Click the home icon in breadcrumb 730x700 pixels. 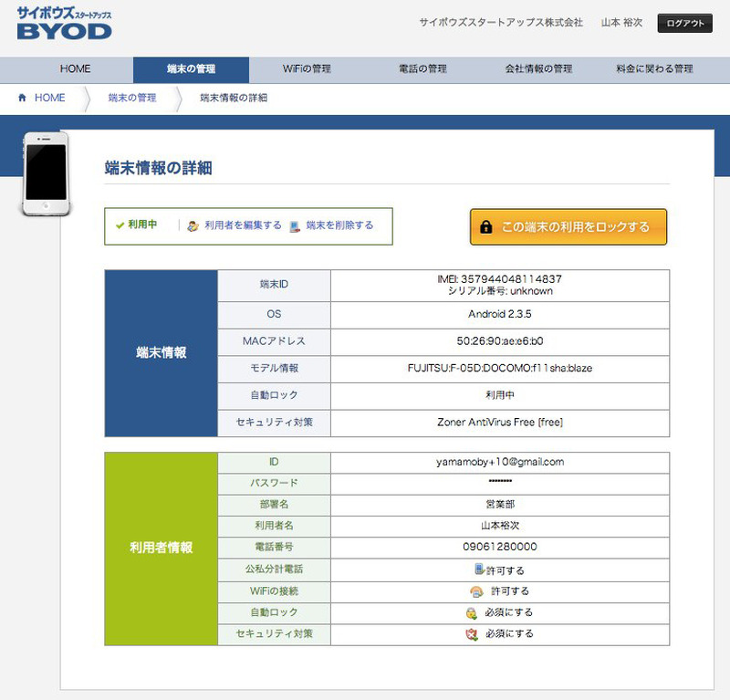pyautogui.click(x=23, y=98)
